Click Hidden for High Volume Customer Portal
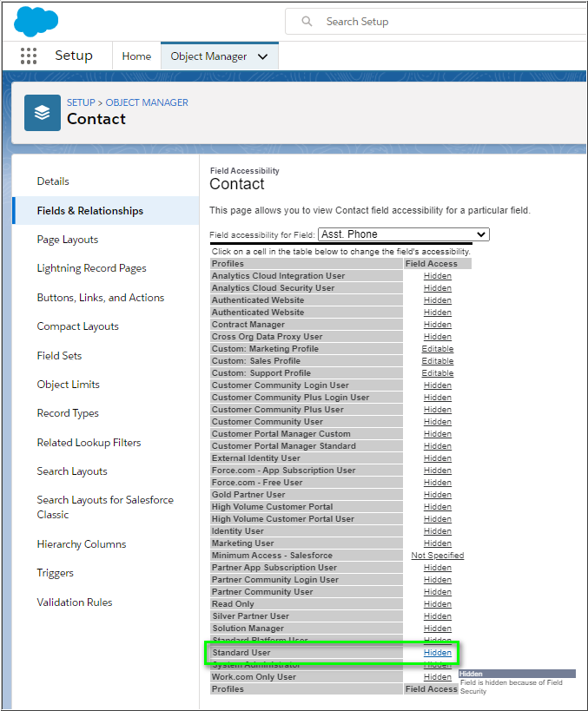 point(438,507)
